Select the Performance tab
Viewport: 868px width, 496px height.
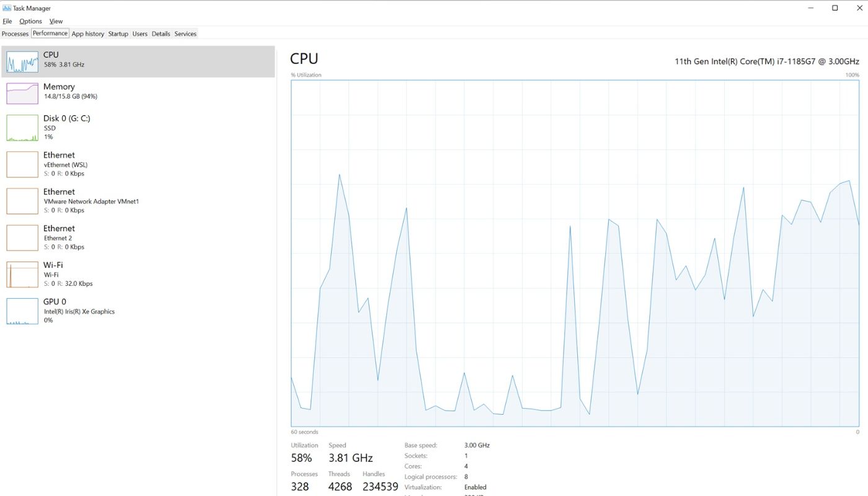[50, 33]
